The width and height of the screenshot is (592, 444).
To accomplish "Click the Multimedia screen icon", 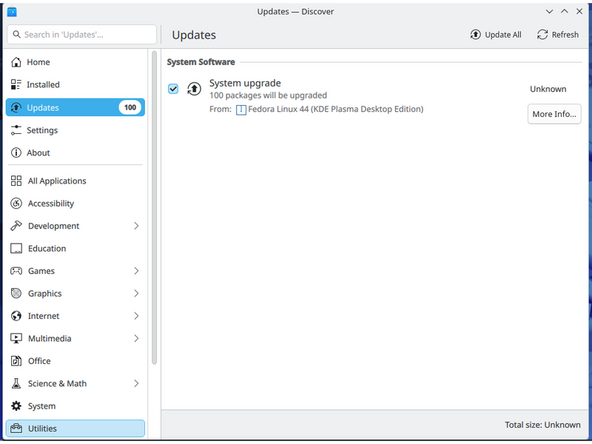I will pos(16,338).
